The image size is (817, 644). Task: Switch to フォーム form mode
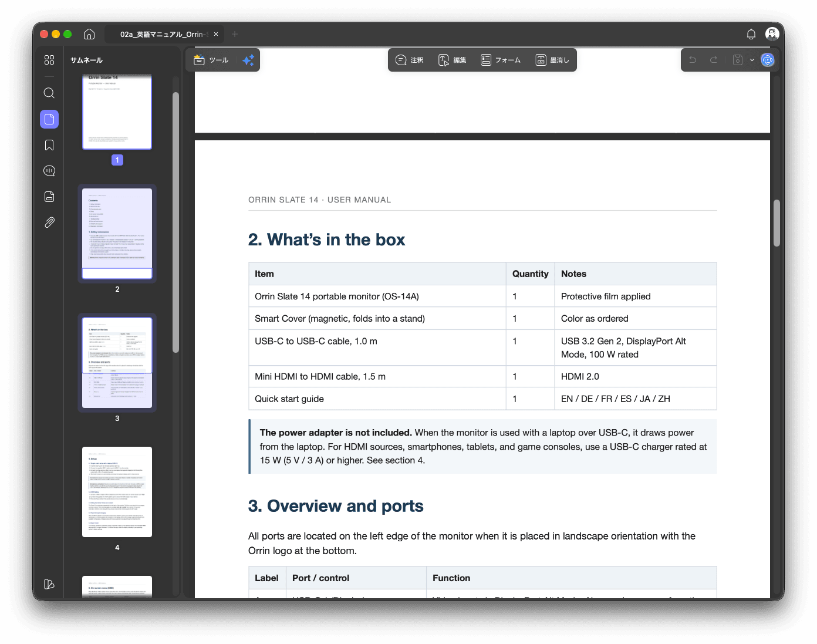pyautogui.click(x=501, y=60)
